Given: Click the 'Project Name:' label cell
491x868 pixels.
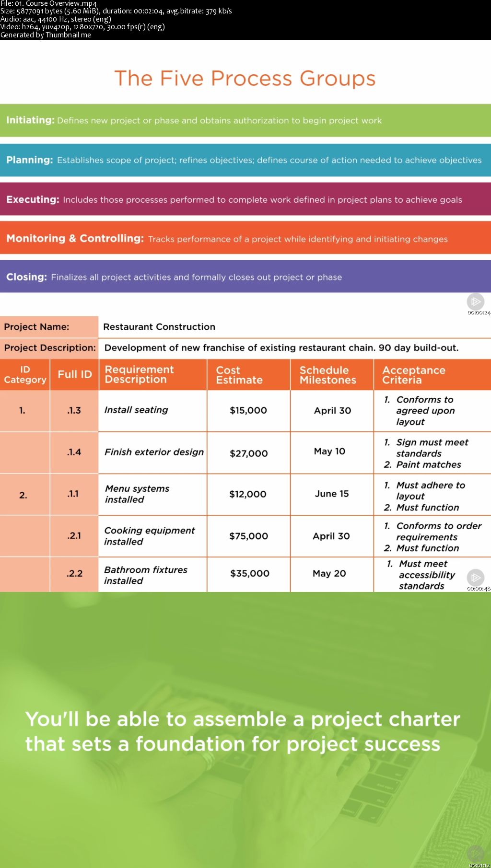Looking at the screenshot, I should pos(49,327).
